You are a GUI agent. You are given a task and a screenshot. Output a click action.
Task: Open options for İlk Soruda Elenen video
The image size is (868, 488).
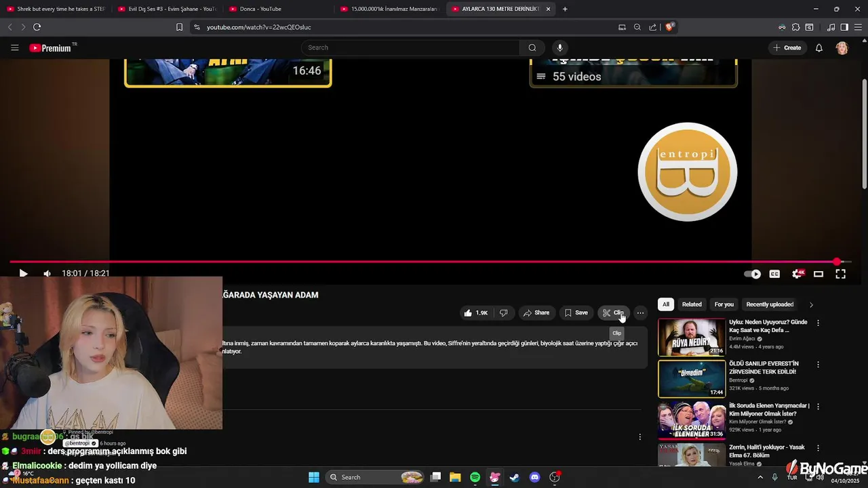[x=818, y=407]
